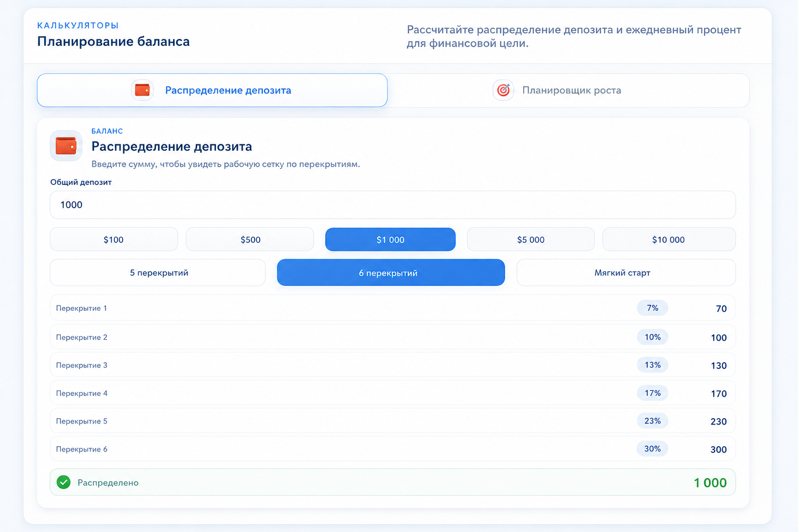Click the БАЛАНС section label
Image resolution: width=798 pixels, height=532 pixels.
[x=107, y=131]
